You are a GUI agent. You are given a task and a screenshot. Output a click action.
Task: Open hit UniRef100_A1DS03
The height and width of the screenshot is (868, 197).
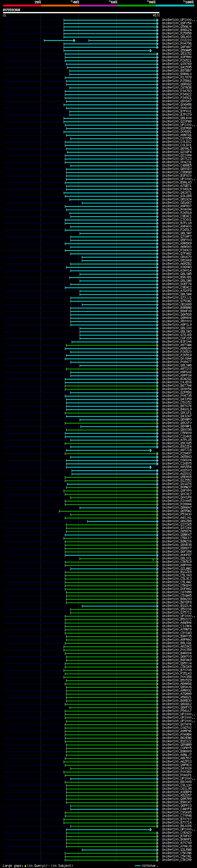point(177,470)
